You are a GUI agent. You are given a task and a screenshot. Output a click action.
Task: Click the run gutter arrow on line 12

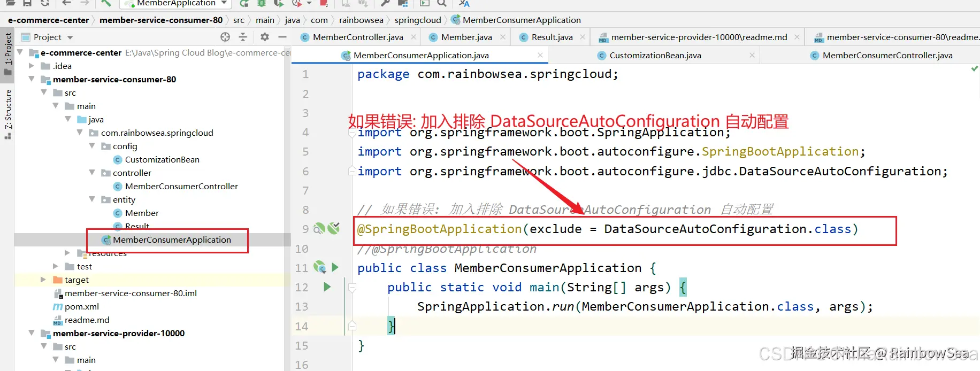(327, 287)
